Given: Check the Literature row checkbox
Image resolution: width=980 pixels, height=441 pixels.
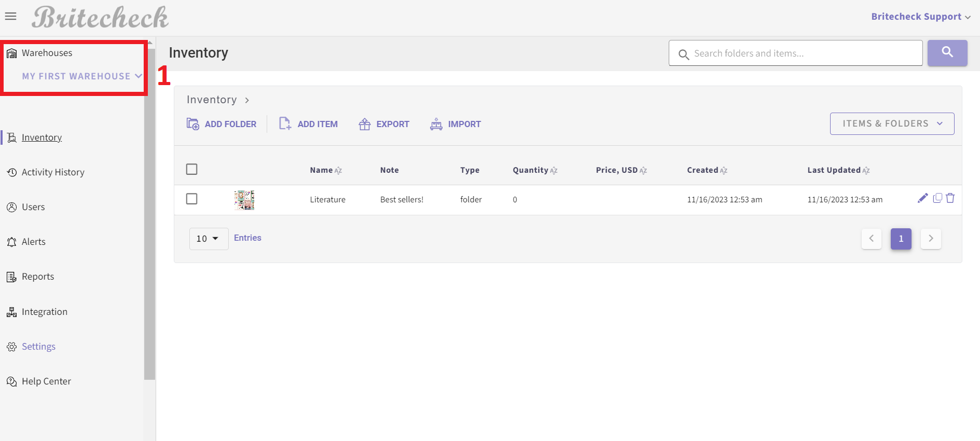Looking at the screenshot, I should (x=191, y=199).
